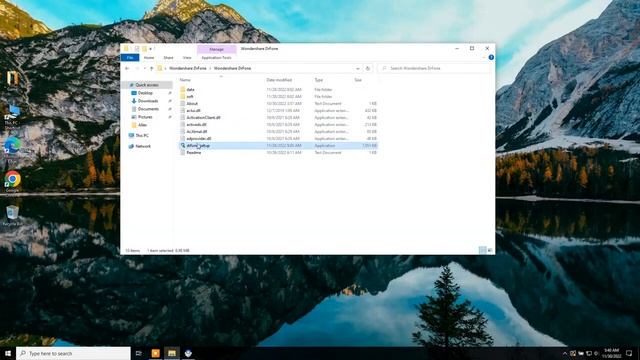Switch to Large icons view in status bar

pyautogui.click(x=490, y=250)
